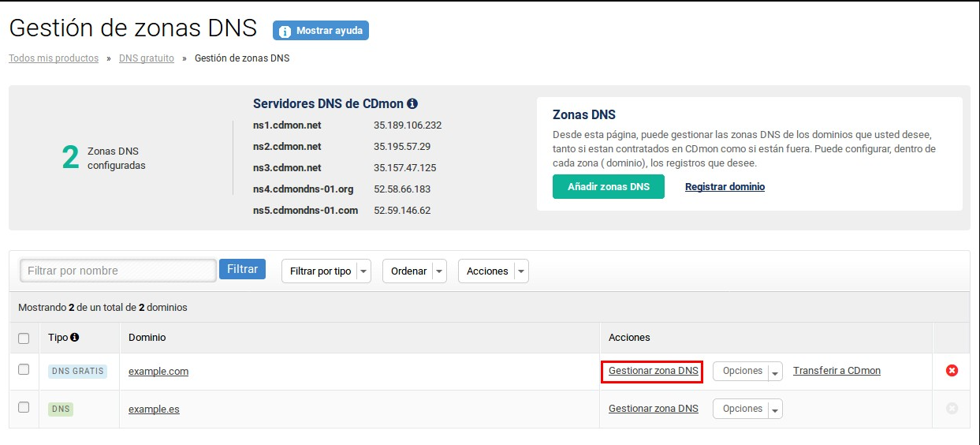Click ns4.cdmondns-01.org server name
The width and height of the screenshot is (980, 445).
point(303,189)
